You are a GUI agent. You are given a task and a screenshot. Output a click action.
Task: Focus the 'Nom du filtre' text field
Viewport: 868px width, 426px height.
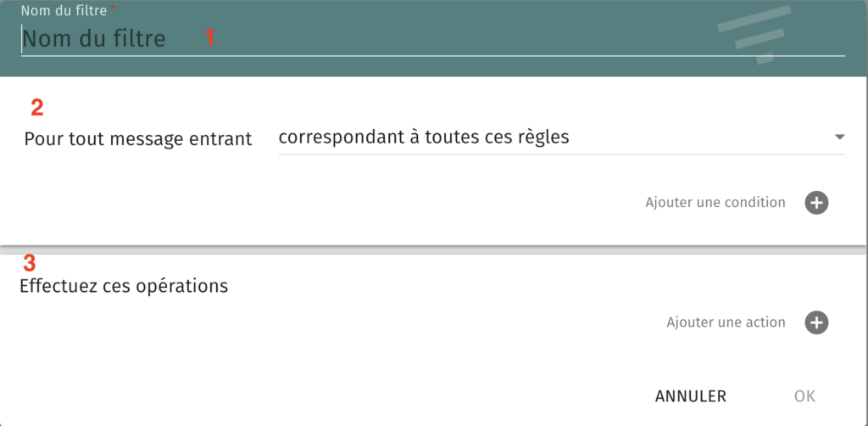pyautogui.click(x=433, y=39)
